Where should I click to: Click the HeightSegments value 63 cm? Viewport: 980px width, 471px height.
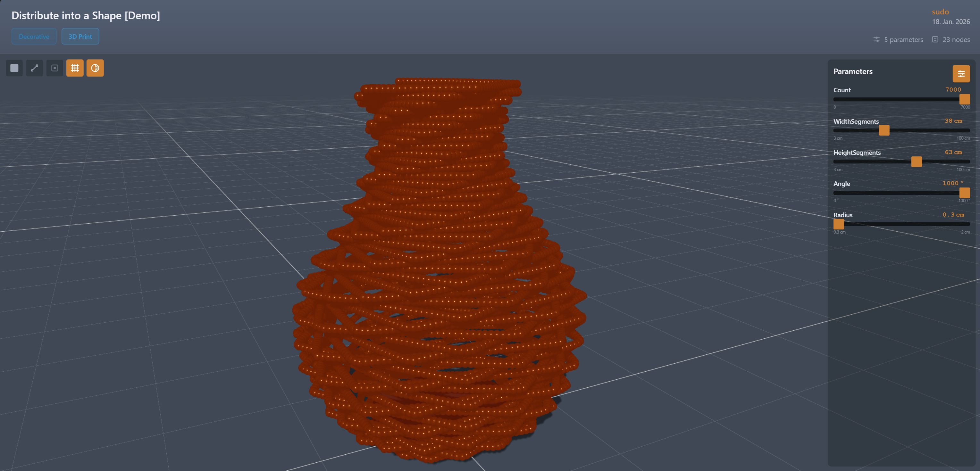953,152
